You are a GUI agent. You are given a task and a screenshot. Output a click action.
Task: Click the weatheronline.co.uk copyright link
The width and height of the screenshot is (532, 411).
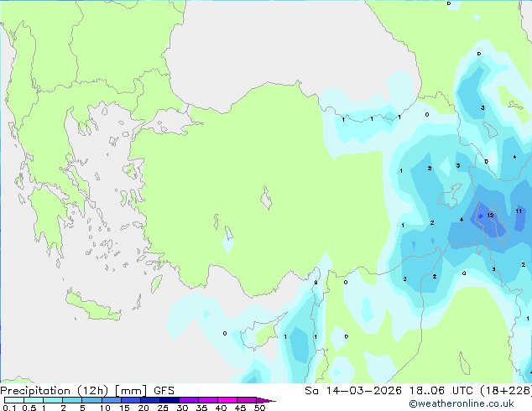click(462, 403)
